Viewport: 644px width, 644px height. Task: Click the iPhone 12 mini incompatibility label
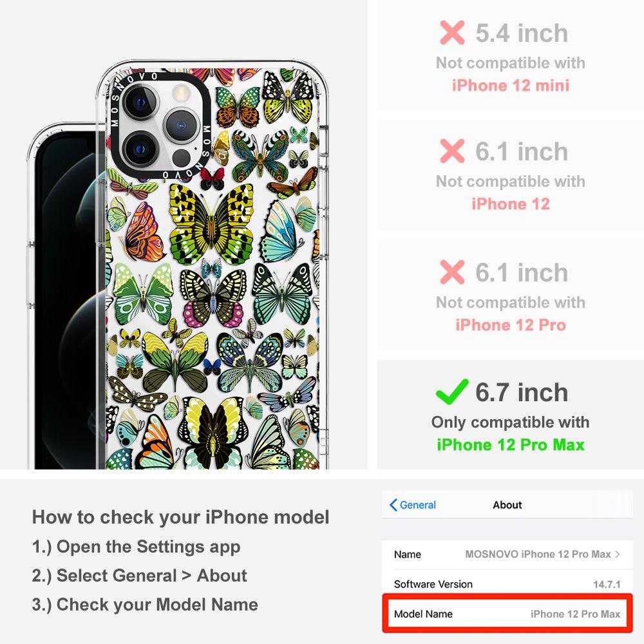(511, 86)
